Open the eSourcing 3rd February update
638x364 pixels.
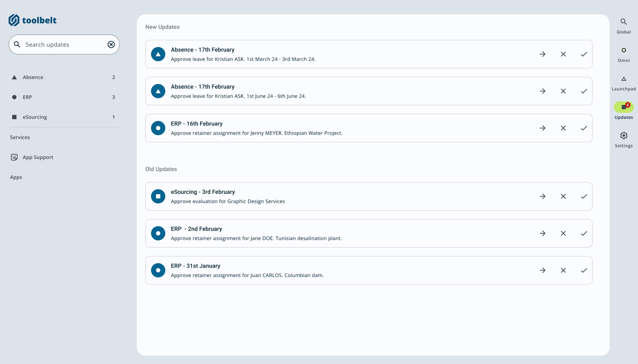542,196
